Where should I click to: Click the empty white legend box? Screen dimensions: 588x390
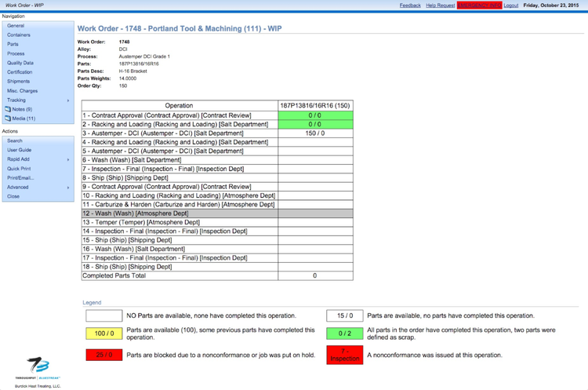(x=103, y=315)
